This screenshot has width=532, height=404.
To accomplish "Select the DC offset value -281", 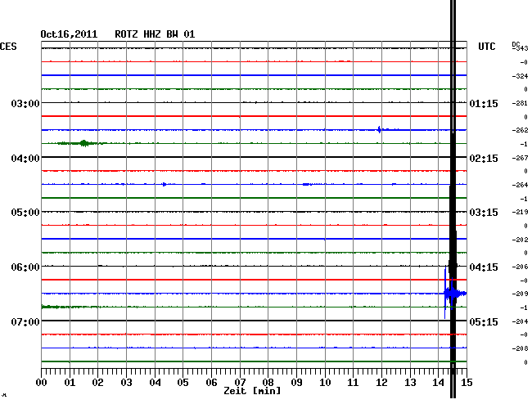I will [x=520, y=103].
